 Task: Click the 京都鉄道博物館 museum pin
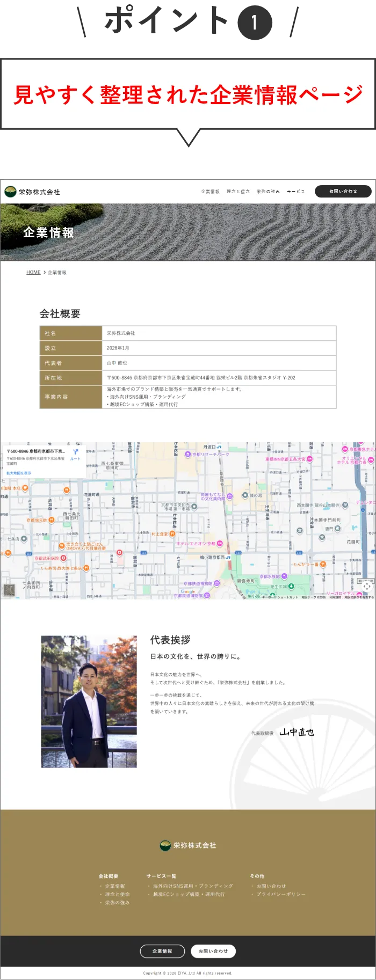point(217,583)
